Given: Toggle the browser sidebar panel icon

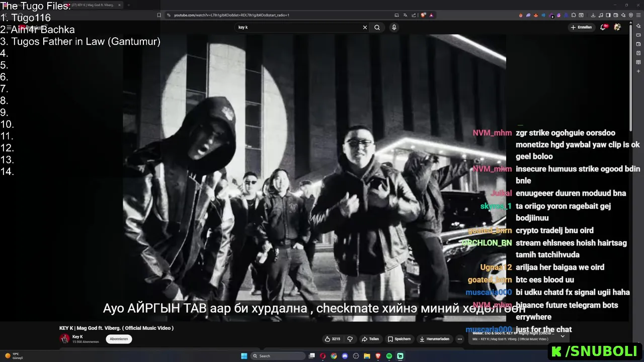Looking at the screenshot, I should pos(608,15).
